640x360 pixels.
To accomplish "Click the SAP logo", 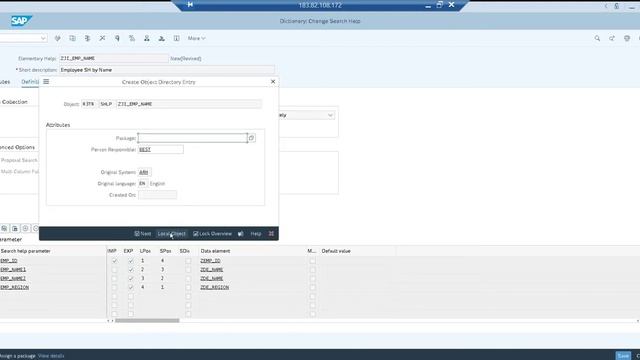I will click(x=21, y=21).
